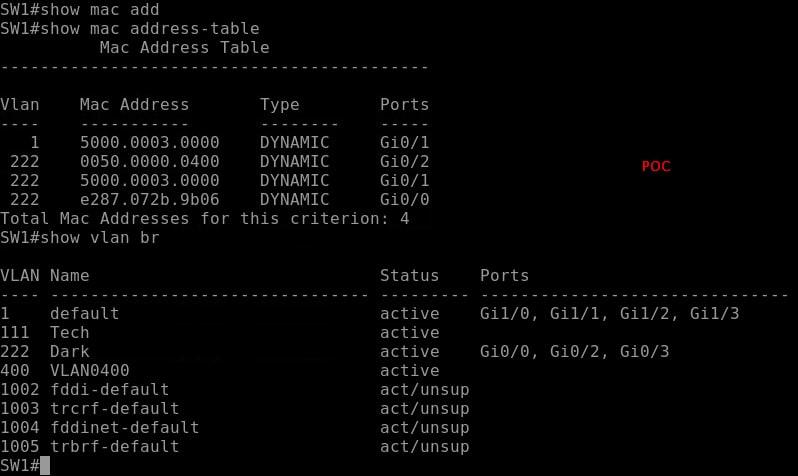Select the VLAN name Dark
Screen dimensions: 798x476
click(x=69, y=351)
